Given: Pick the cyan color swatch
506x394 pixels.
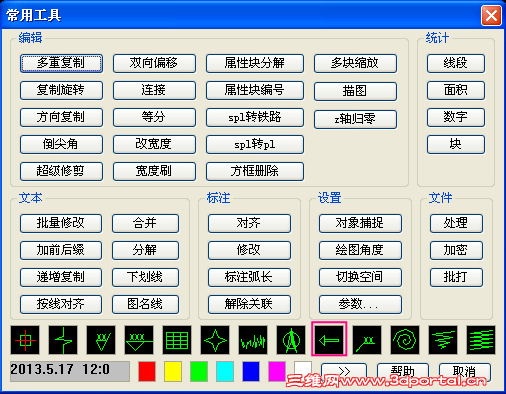Looking at the screenshot, I should pyautogui.click(x=225, y=371).
